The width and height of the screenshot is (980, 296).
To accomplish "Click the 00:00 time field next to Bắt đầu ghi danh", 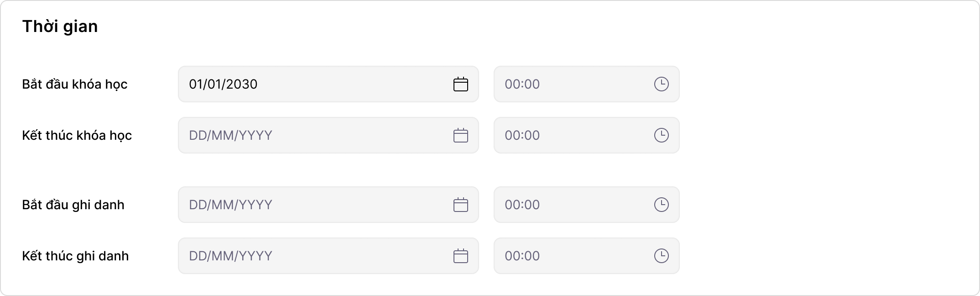I will pyautogui.click(x=570, y=205).
